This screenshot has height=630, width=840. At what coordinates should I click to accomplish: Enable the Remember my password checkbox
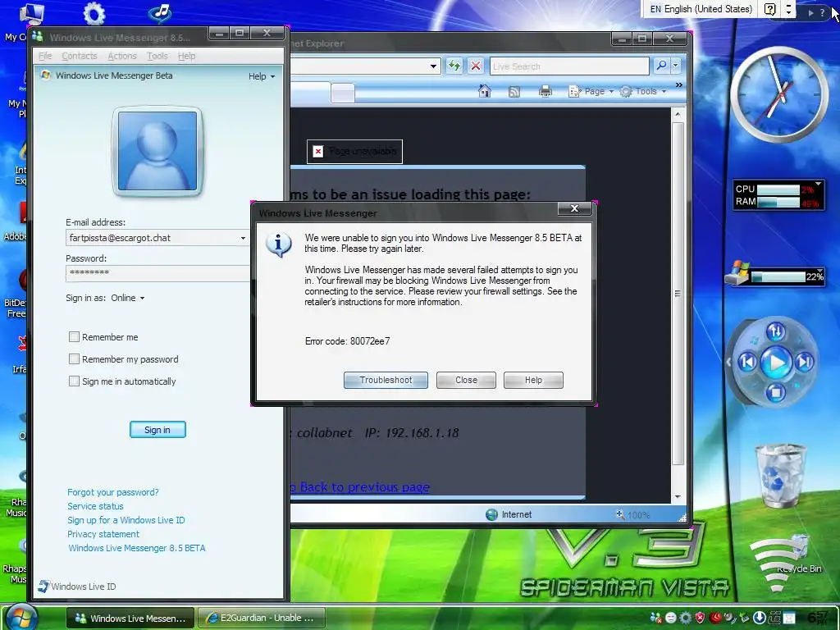tap(74, 359)
